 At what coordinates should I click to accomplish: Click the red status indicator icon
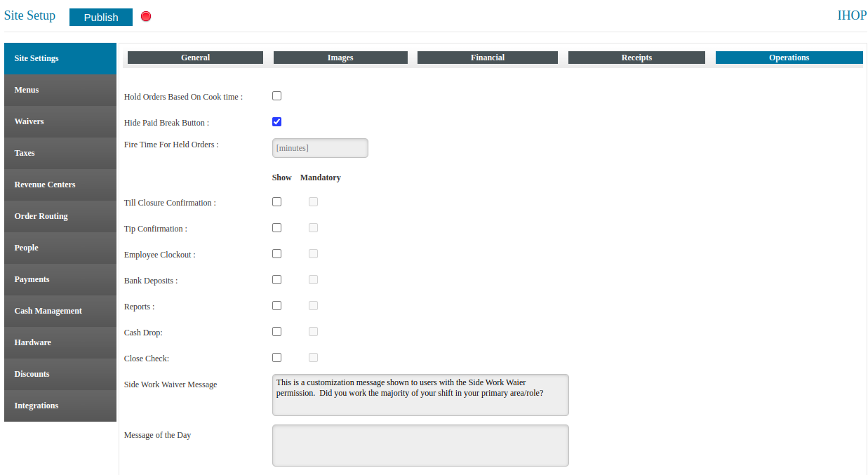[146, 16]
